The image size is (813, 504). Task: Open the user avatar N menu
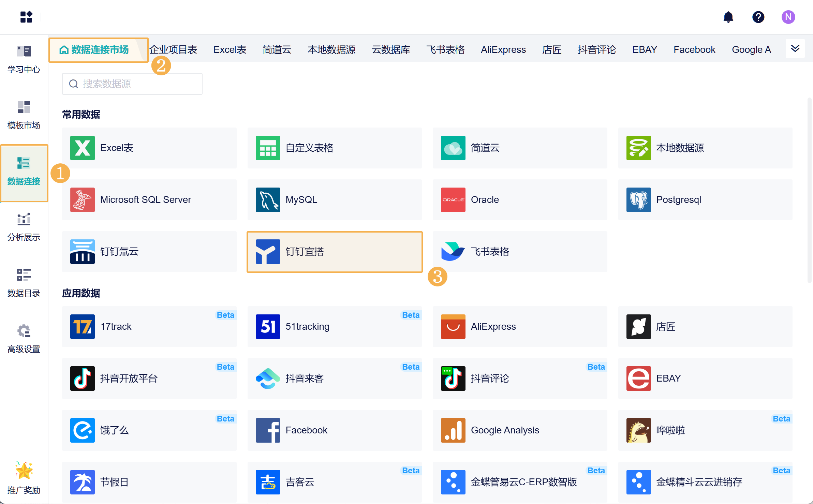point(788,17)
